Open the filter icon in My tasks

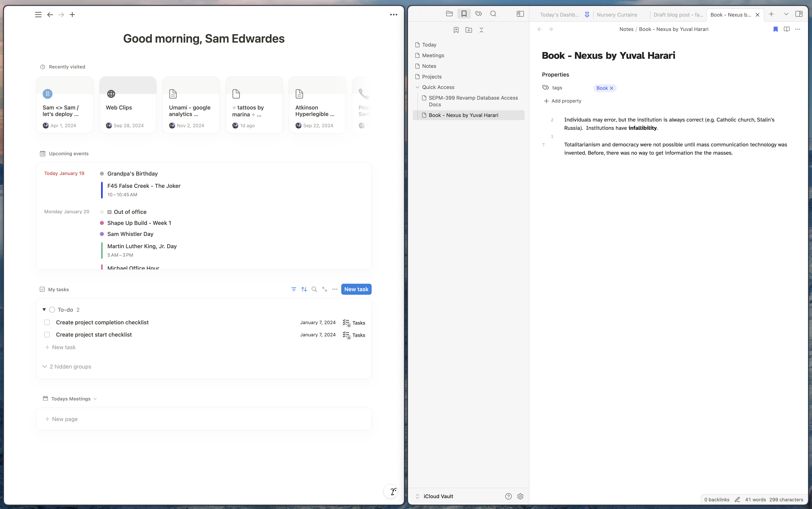(x=294, y=289)
